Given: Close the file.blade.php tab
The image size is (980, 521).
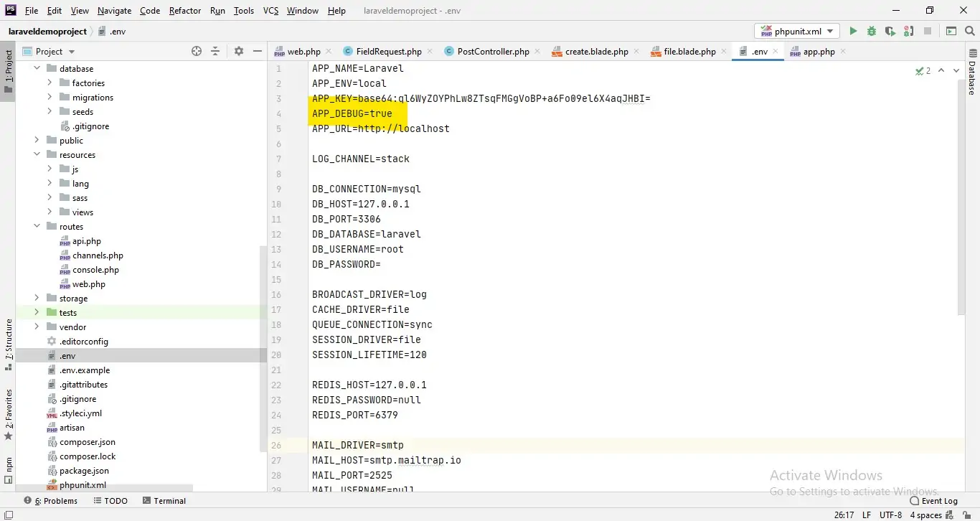Looking at the screenshot, I should (x=724, y=51).
